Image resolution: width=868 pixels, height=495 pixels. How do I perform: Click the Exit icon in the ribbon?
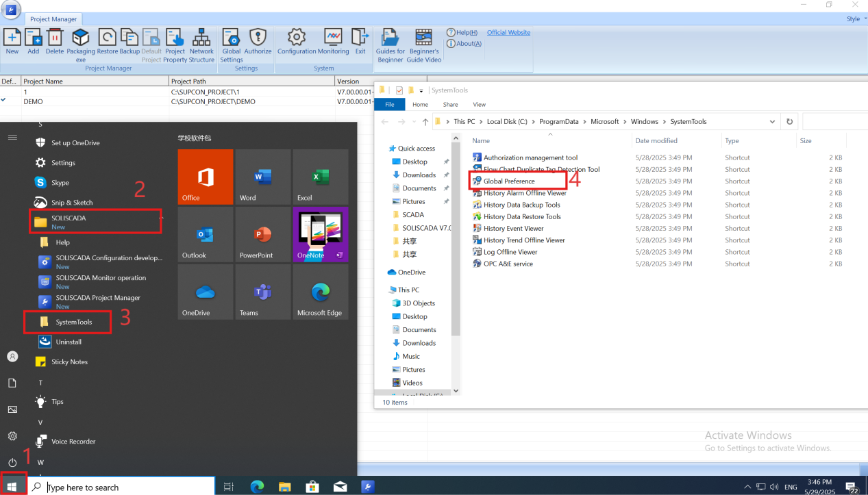pos(360,41)
